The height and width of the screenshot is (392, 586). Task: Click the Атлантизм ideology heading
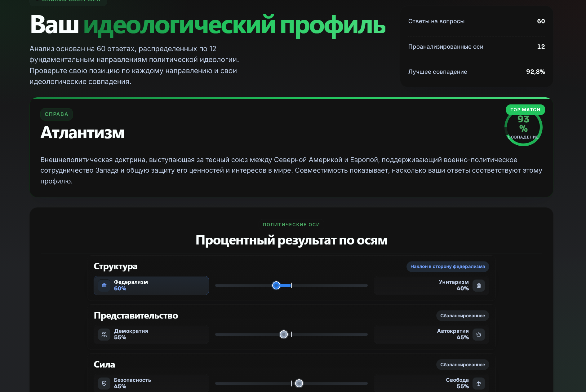[x=82, y=133]
